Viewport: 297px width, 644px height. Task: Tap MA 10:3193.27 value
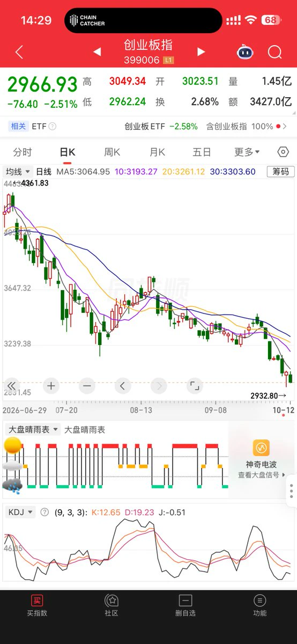[x=136, y=172]
